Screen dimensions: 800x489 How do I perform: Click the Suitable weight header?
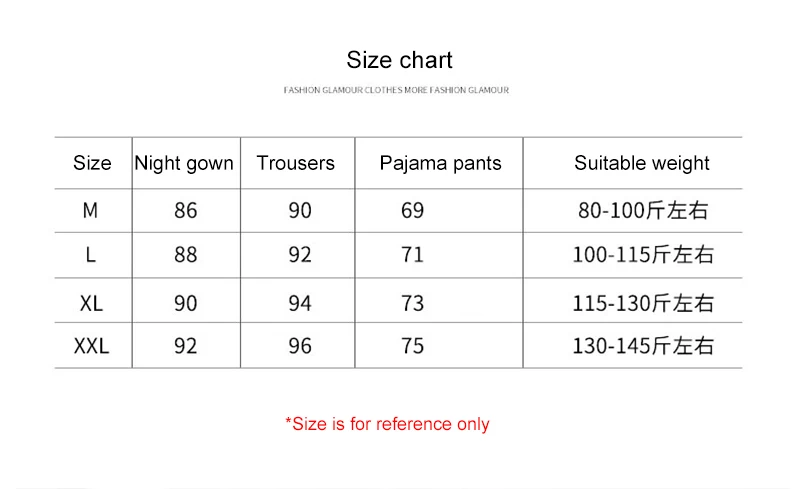pyautogui.click(x=642, y=164)
